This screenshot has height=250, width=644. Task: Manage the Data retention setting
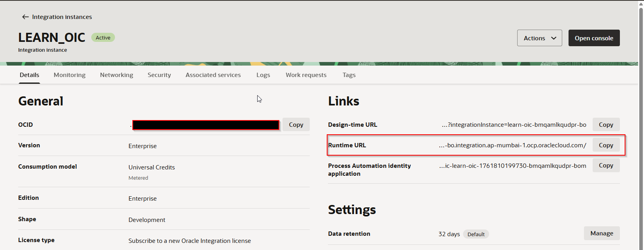point(601,233)
